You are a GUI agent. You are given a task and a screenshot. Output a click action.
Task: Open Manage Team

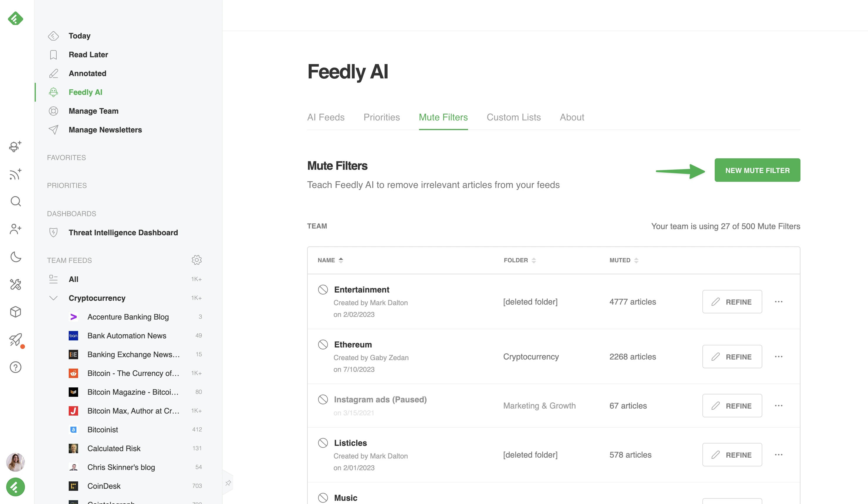(x=93, y=111)
